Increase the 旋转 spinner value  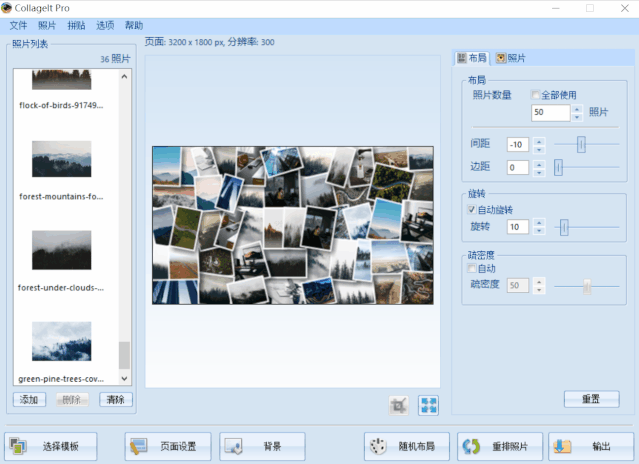tap(539, 223)
